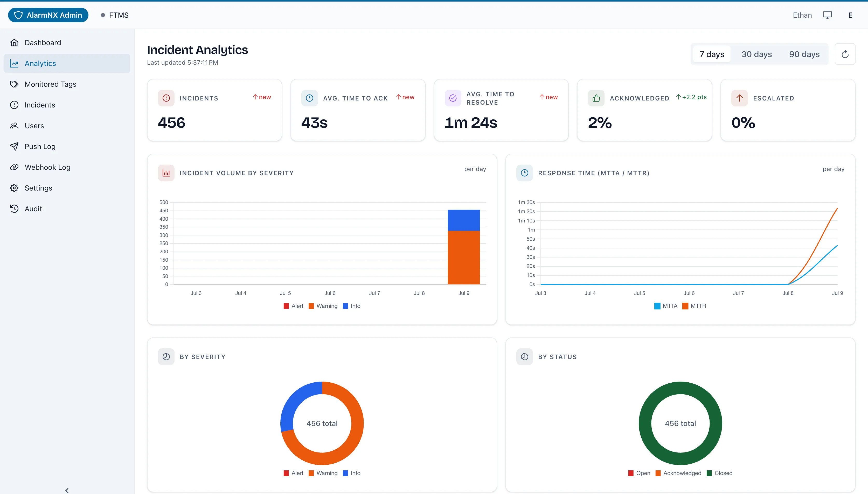Click the blue Info bar segment for Jul 9
Image resolution: width=868 pixels, height=494 pixels.
pos(464,220)
